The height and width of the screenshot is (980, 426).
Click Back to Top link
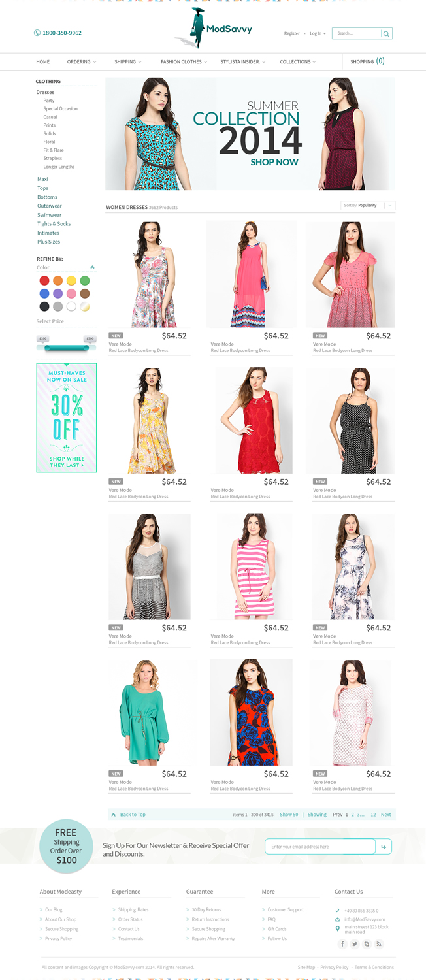129,815
